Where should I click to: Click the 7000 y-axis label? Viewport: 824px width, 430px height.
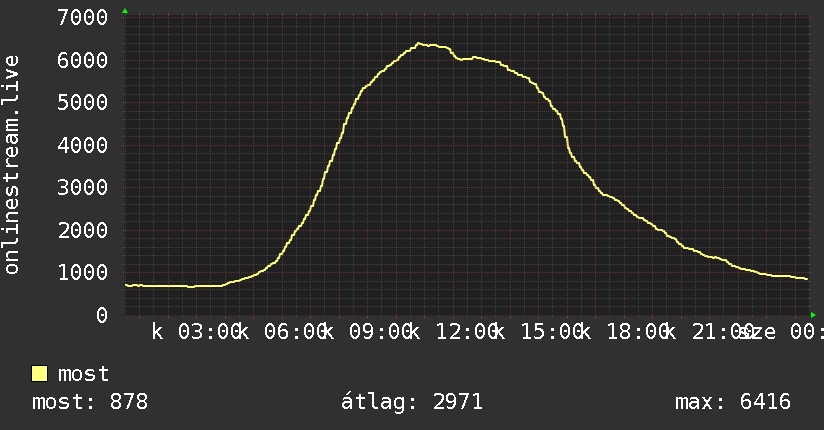coord(83,17)
